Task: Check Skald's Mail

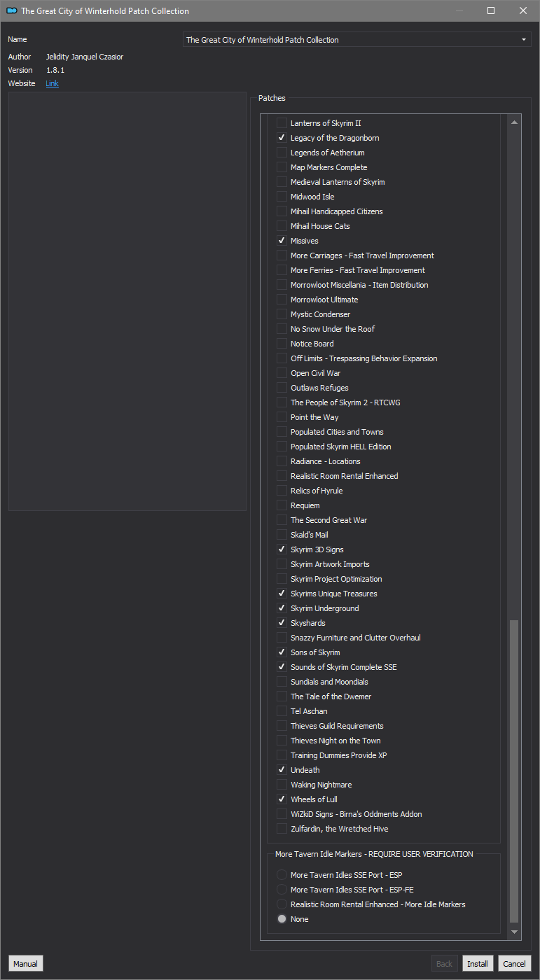Action: [x=282, y=535]
